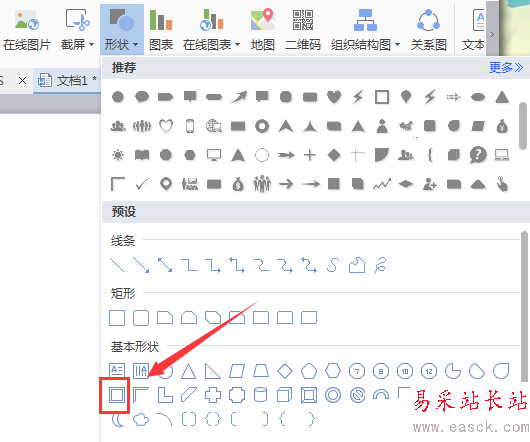Viewport: 530px width, 442px height.
Task: Close the tab left of 文档1
Action: (22, 81)
